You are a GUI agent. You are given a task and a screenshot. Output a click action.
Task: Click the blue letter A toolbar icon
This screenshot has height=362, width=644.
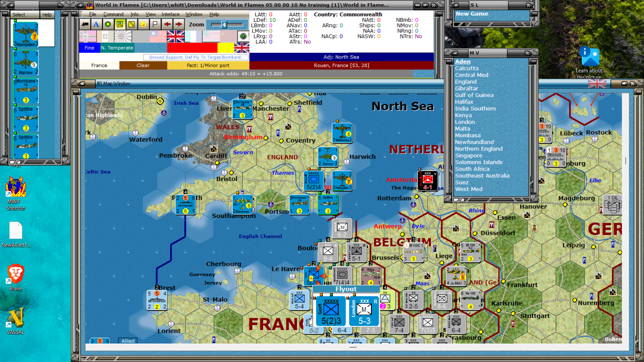click(x=96, y=24)
